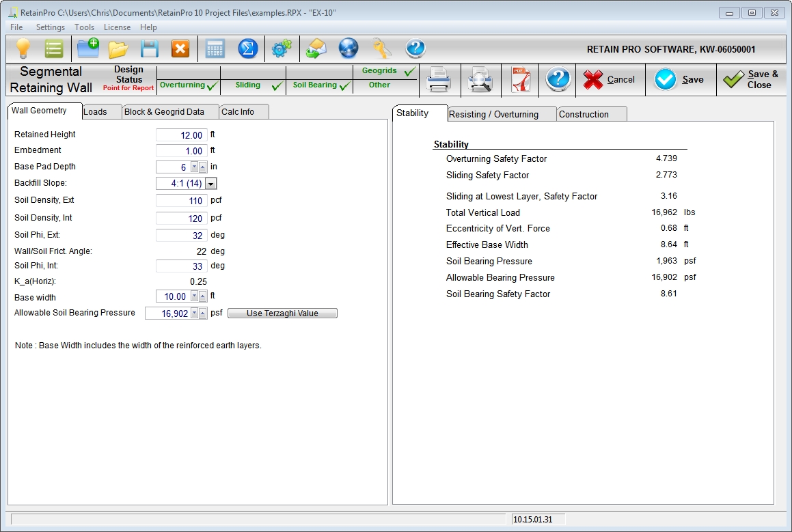Create new project with folder-plus icon
Image resolution: width=792 pixels, height=532 pixels.
87,48
